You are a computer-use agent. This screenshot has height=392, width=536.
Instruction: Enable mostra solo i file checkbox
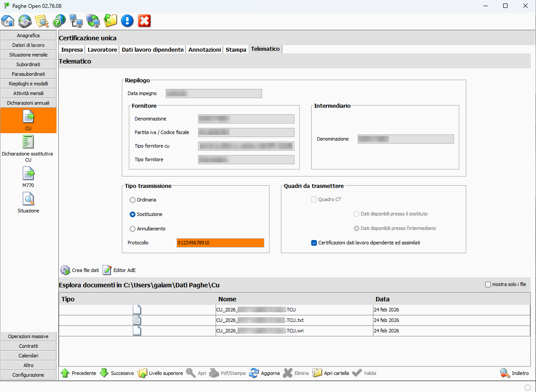pyautogui.click(x=488, y=285)
